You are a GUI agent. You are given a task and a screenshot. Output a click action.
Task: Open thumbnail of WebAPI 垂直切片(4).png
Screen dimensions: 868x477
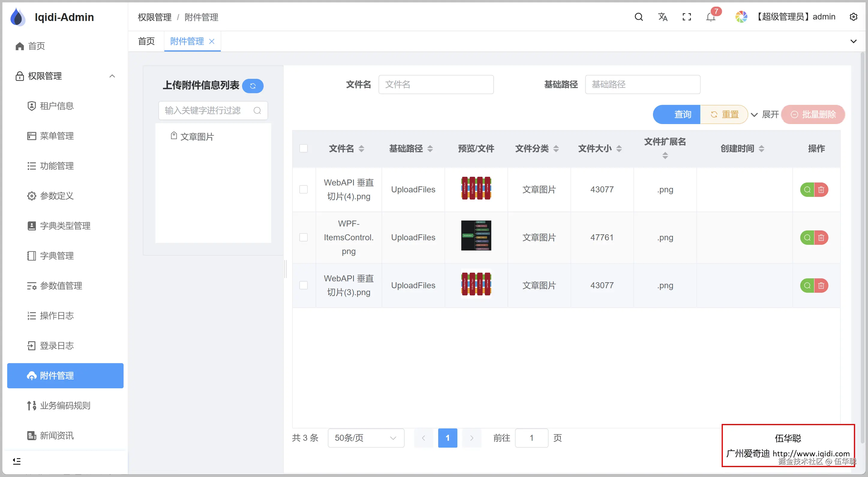(476, 188)
